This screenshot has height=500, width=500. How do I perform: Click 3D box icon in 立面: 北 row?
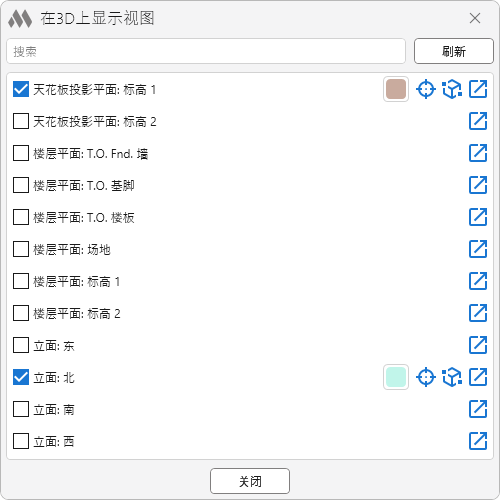point(452,377)
